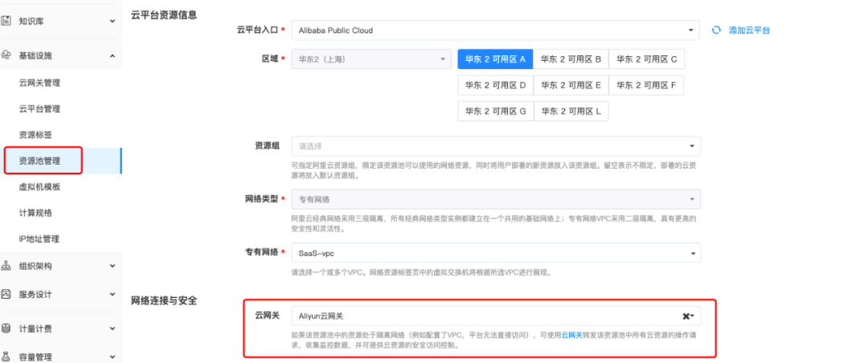Select availability zone 华东 2 可用区 A
This screenshot has height=363, width=868.
tap(495, 59)
